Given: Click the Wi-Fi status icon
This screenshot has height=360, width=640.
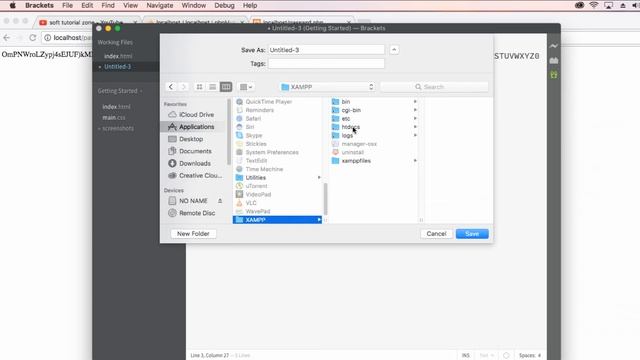Looking at the screenshot, I should (594, 5).
